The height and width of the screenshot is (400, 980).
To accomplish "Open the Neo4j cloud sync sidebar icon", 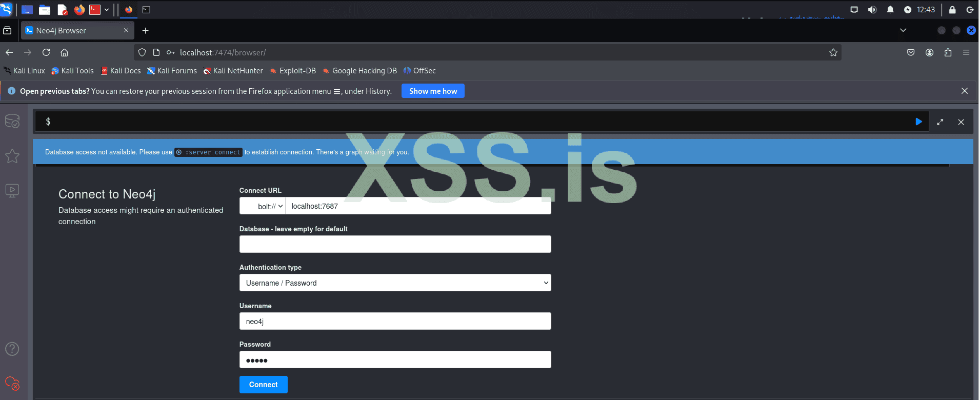I will click(x=12, y=383).
